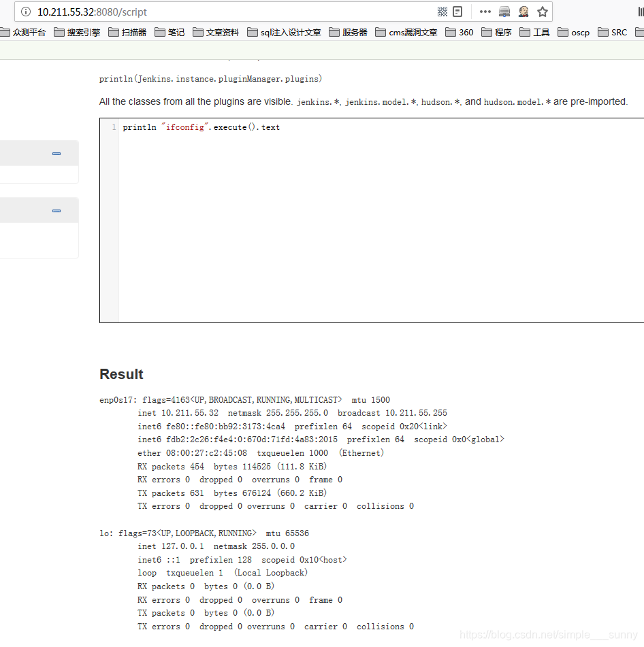Open the 搜索引擎 bookmark folder
The height and width of the screenshot is (647, 644).
coord(77,32)
